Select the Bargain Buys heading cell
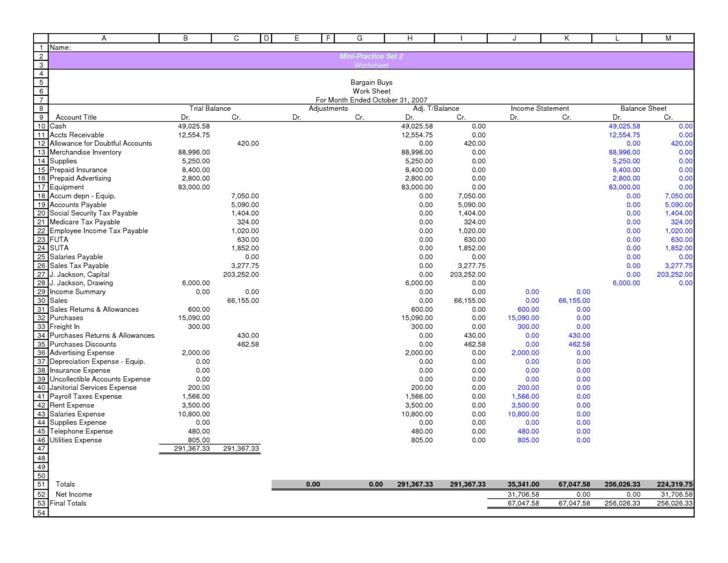The height and width of the screenshot is (563, 728). [371, 82]
